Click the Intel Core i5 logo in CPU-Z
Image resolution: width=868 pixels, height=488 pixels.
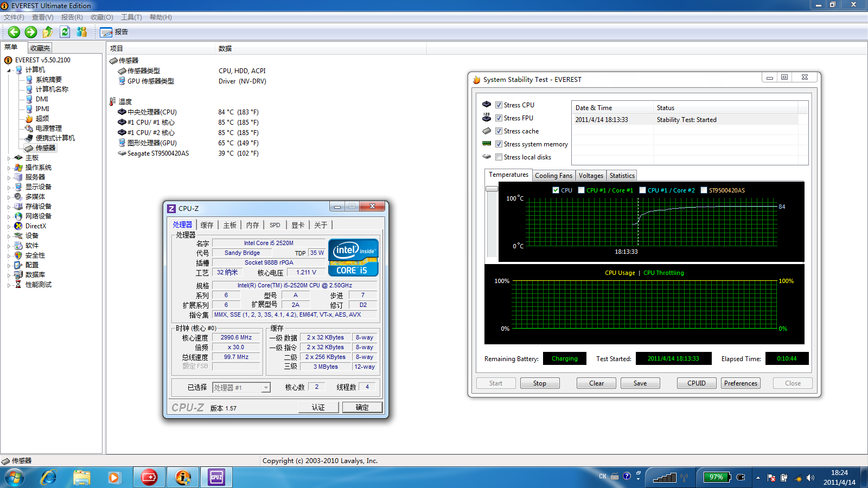point(353,258)
